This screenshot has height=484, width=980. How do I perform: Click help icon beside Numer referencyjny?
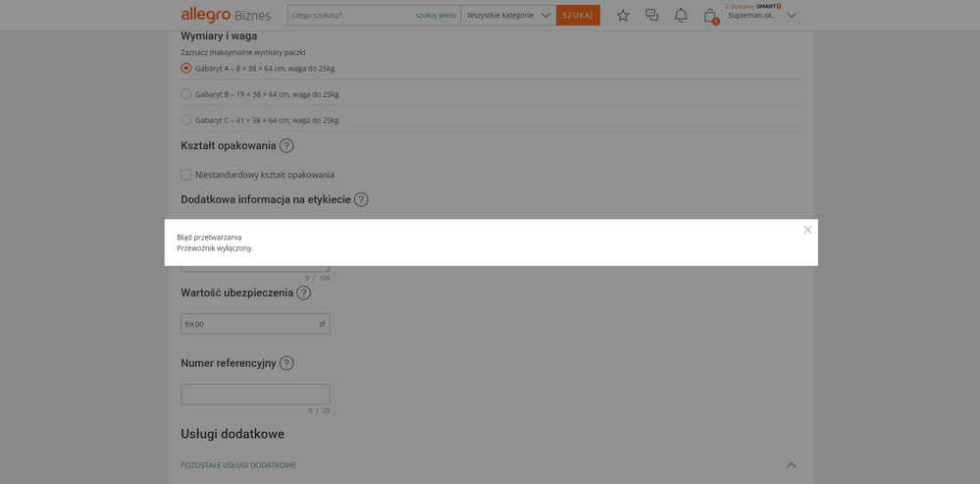point(286,363)
